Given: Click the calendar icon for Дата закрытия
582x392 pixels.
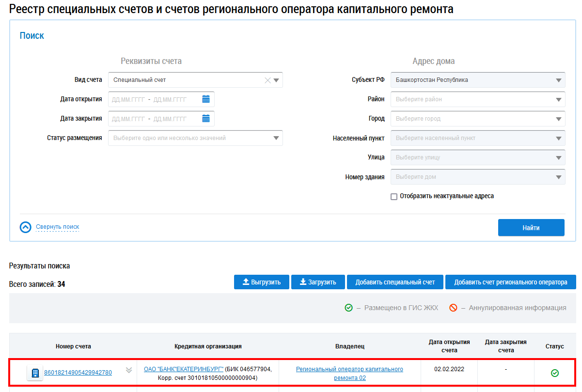Looking at the screenshot, I should pos(206,119).
